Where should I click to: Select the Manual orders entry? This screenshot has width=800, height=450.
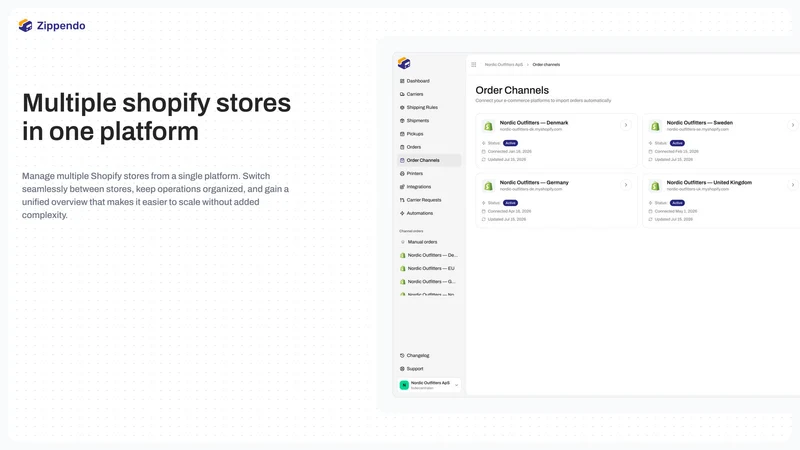(x=429, y=242)
